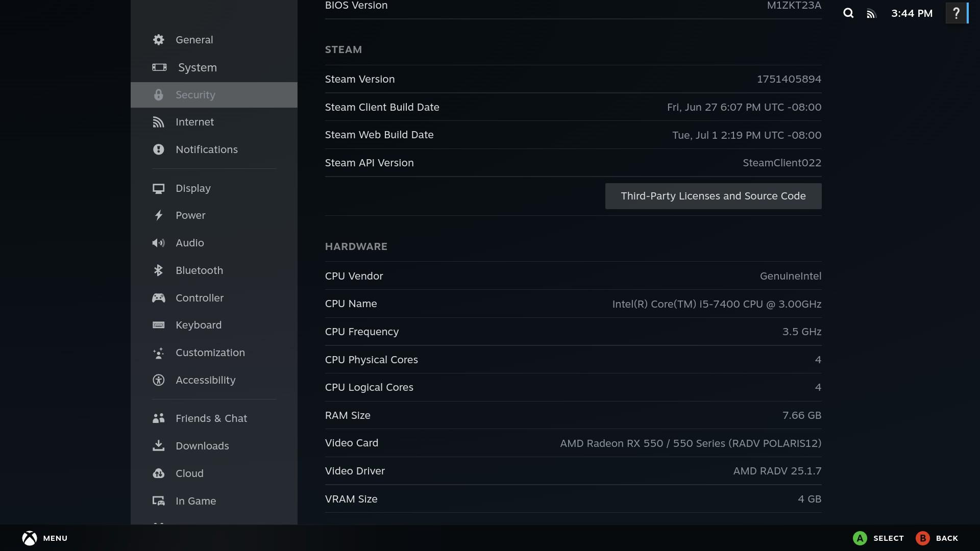Open the General settings tab
The image size is (980, 551).
click(x=214, y=40)
